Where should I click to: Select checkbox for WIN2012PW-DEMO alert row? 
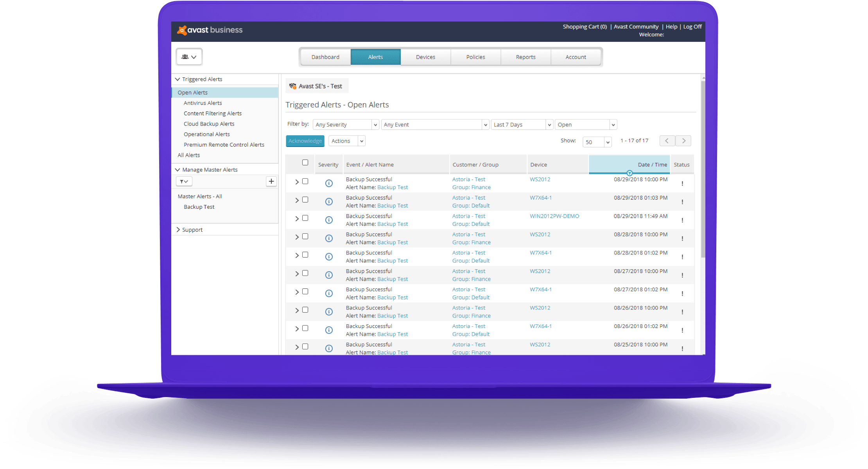[305, 218]
